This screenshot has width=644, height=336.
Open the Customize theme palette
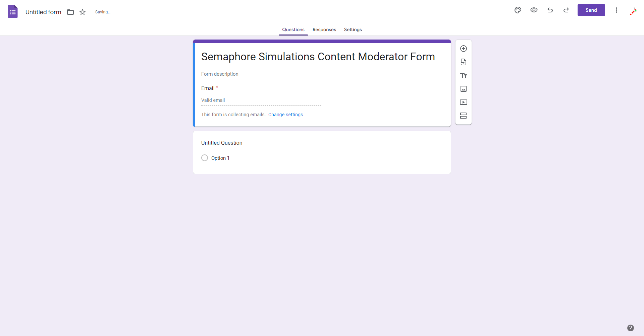click(x=518, y=10)
